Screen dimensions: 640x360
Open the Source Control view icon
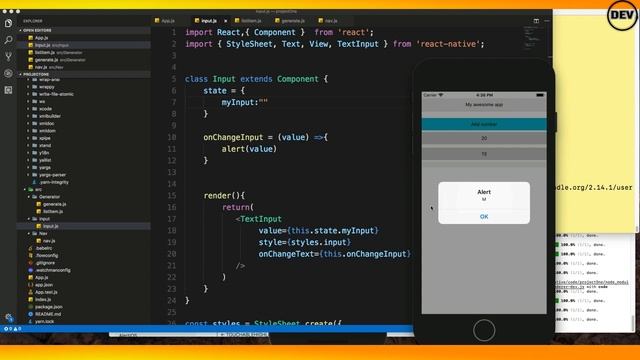(8, 56)
